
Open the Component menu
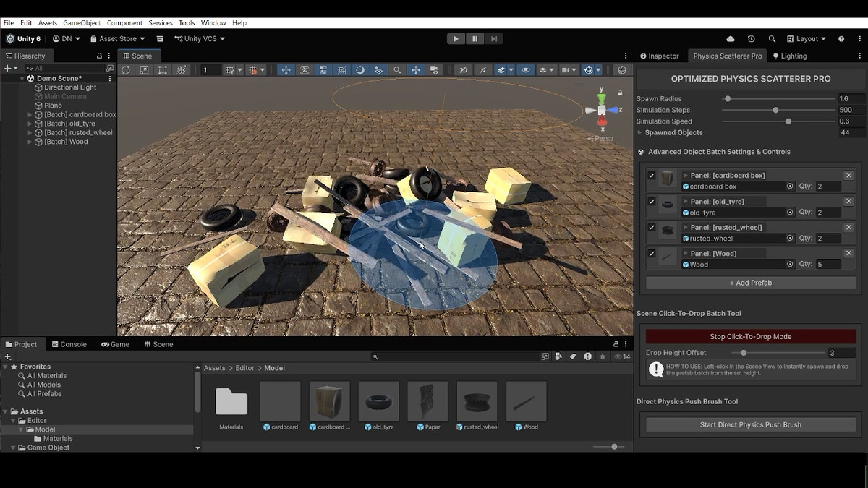[x=124, y=23]
